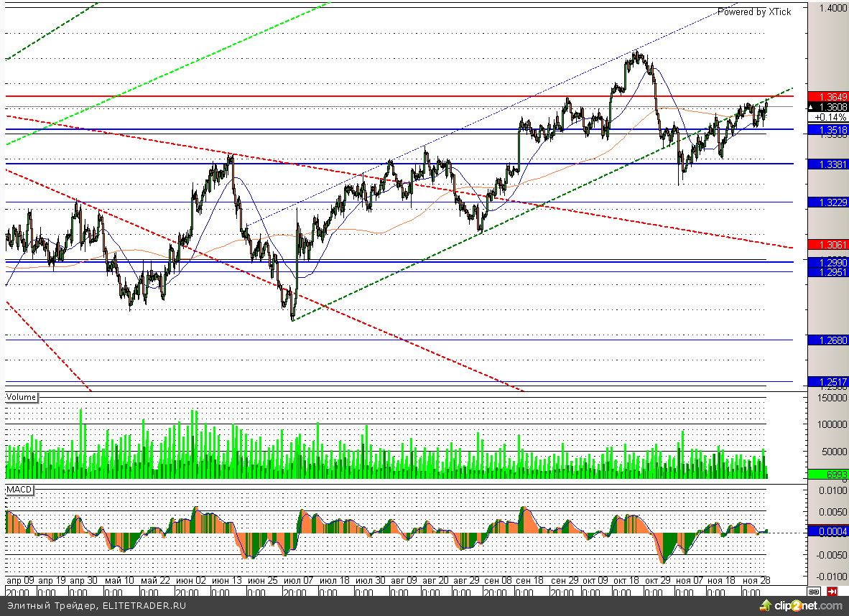
Task: Click the +0.14% change label
Action: (828, 117)
